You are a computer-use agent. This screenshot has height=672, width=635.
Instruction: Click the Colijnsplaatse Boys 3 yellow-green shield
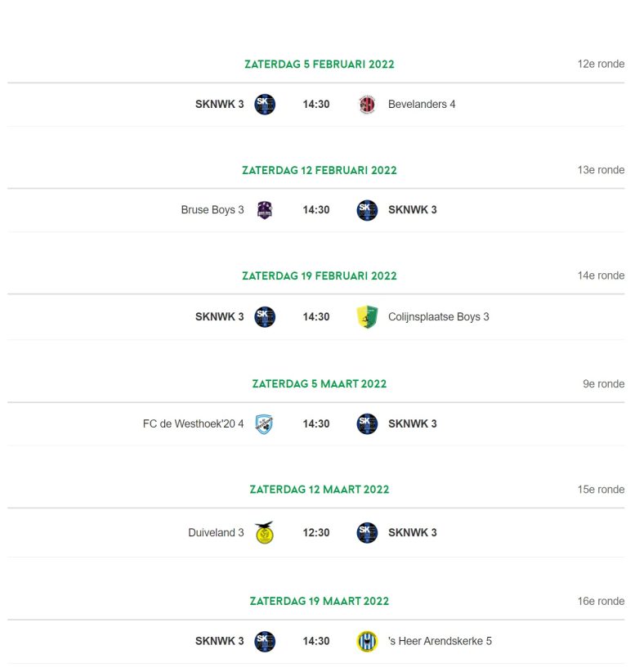coord(367,316)
